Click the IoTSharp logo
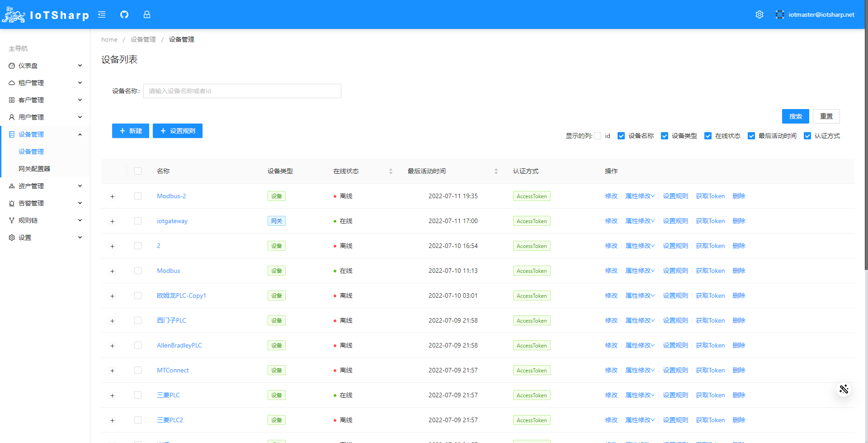 (45, 15)
